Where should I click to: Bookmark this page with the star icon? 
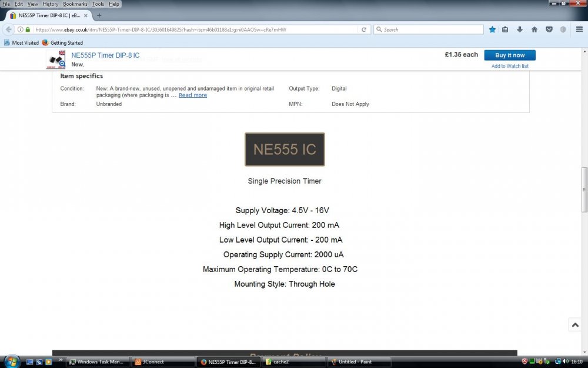click(492, 29)
